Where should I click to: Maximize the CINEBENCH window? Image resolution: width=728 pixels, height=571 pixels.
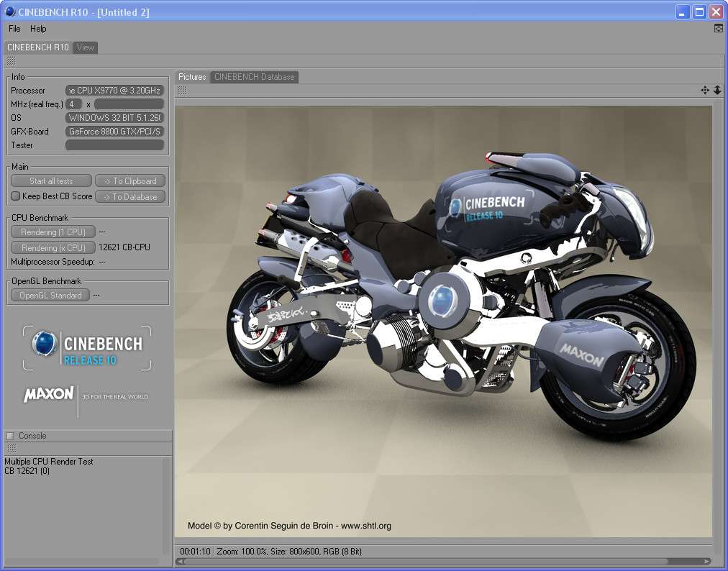click(x=699, y=12)
